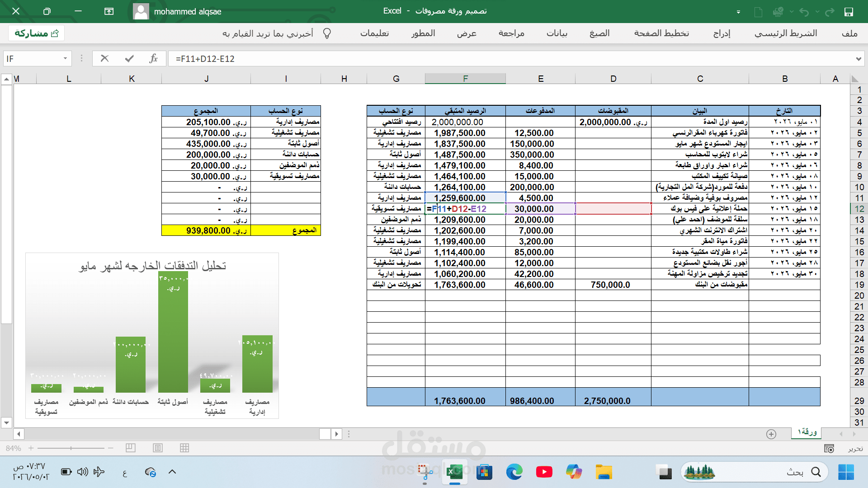Select row 12 header
This screenshot has width=868, height=488.
(x=859, y=209)
